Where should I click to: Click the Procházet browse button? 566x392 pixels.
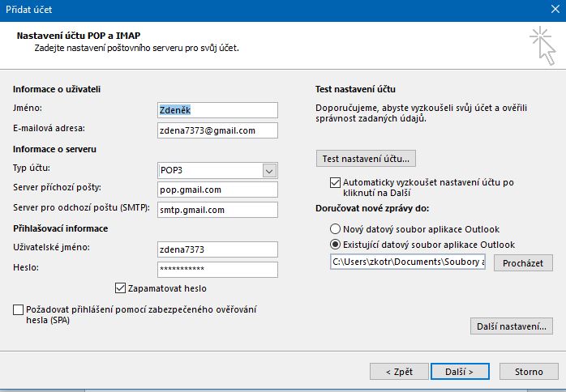(x=522, y=263)
